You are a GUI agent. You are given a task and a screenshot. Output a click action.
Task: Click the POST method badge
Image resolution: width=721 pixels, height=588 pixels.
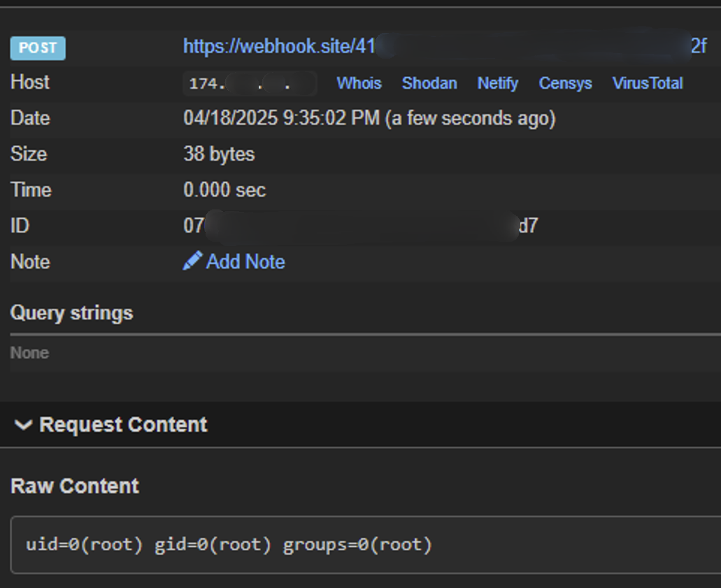point(37,48)
